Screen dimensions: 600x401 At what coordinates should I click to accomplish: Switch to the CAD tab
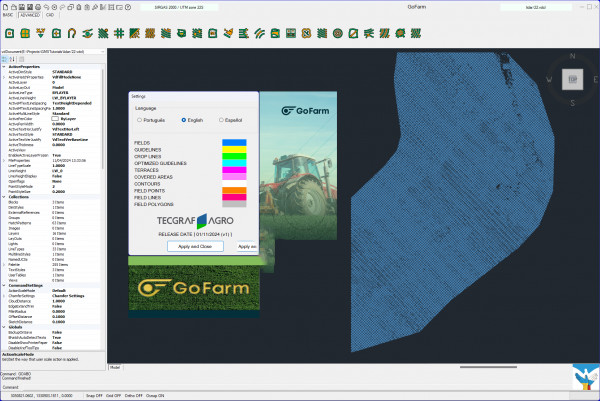tap(50, 15)
